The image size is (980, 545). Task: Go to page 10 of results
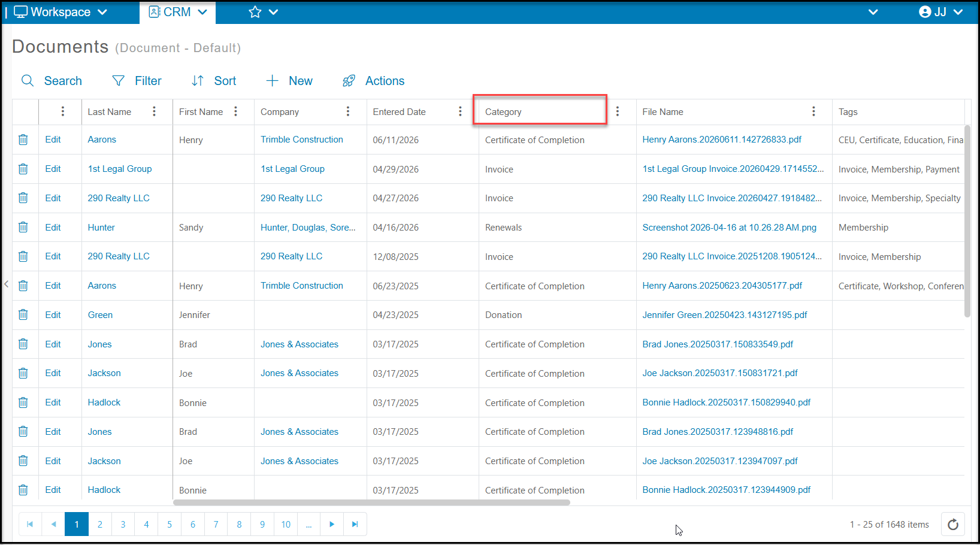pyautogui.click(x=286, y=524)
